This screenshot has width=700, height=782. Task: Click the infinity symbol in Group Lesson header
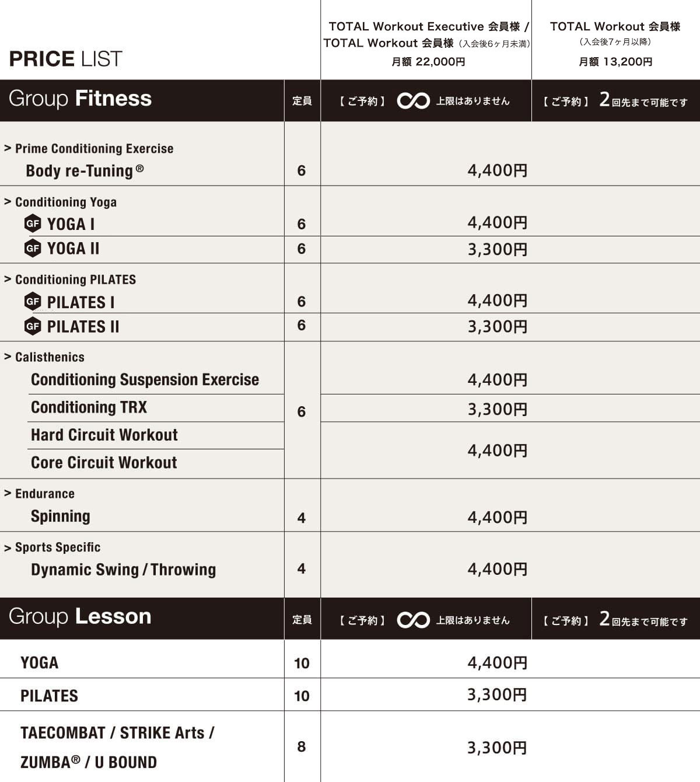point(413,620)
